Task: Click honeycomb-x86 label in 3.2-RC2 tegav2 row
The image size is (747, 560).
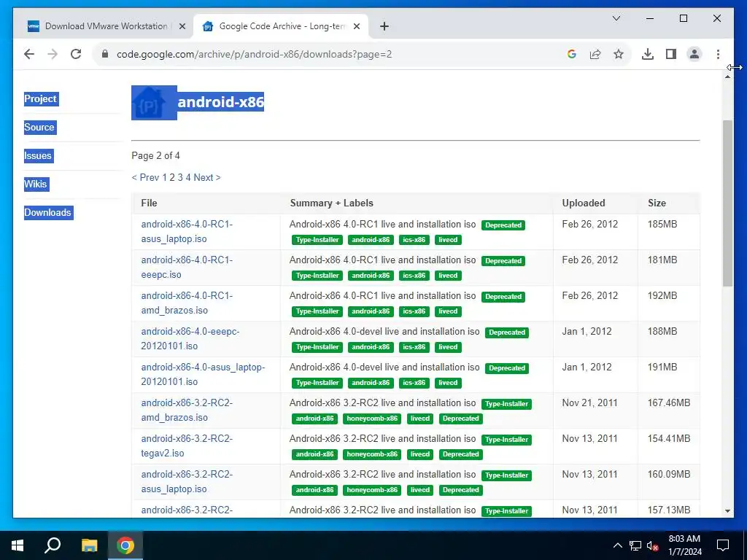Action: tap(372, 454)
